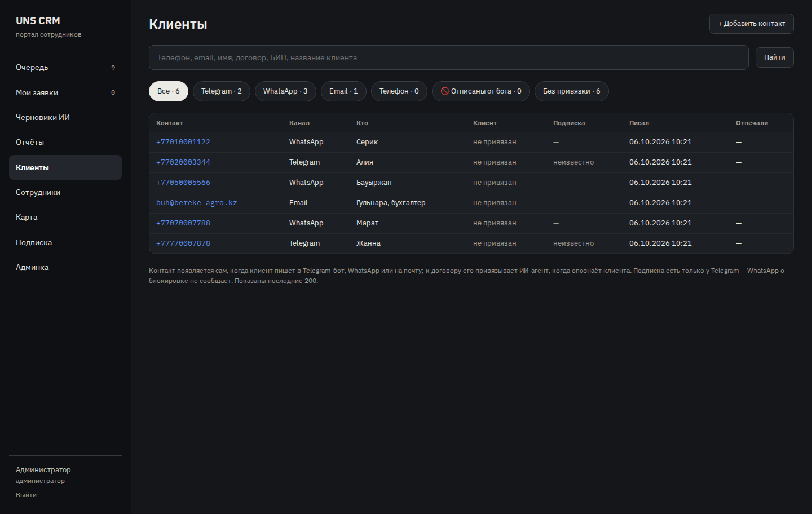Open contact +77070007788
This screenshot has width=812, height=514.
click(183, 223)
